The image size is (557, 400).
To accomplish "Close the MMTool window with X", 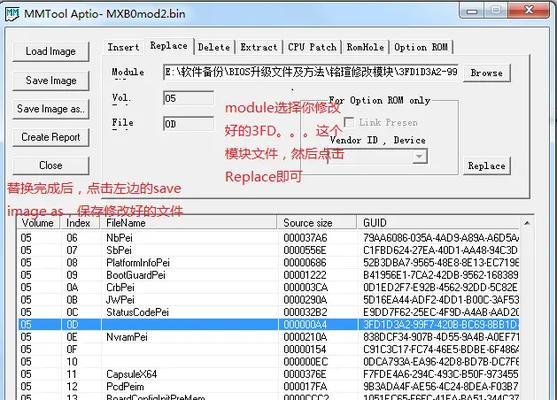I will coord(529,10).
